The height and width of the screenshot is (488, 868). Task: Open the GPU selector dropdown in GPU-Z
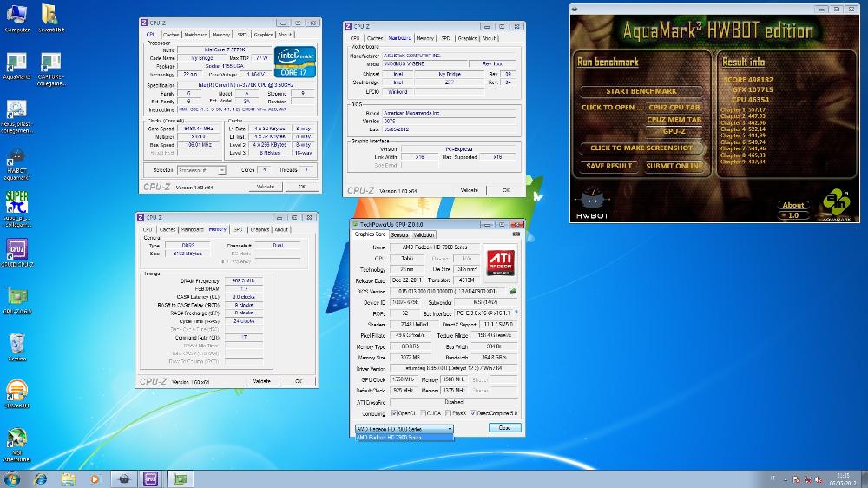(404, 429)
